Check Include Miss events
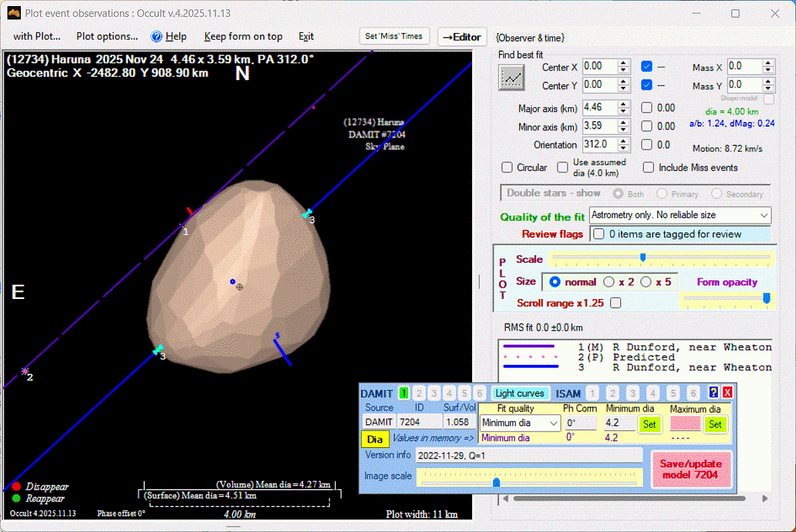 click(x=649, y=167)
